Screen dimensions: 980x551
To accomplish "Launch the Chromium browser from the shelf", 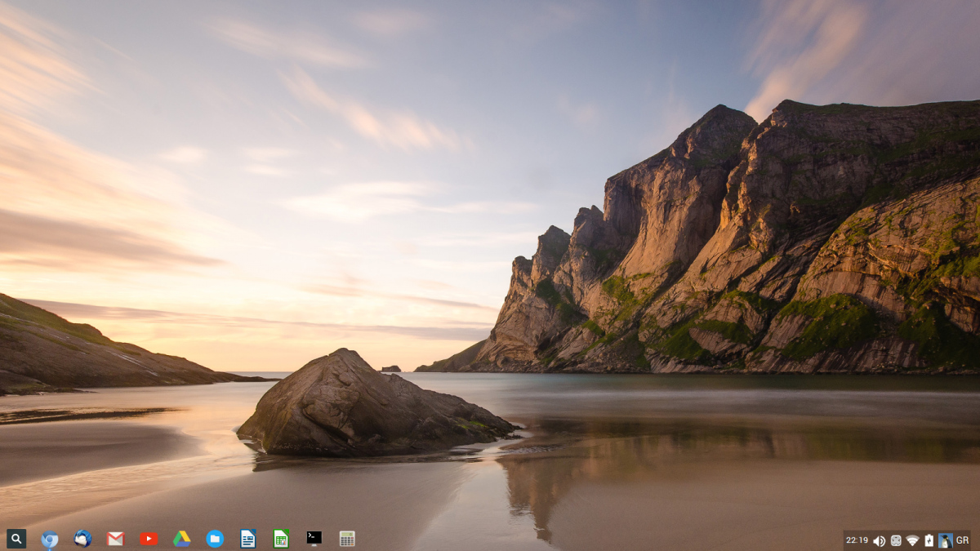I will coord(50,539).
